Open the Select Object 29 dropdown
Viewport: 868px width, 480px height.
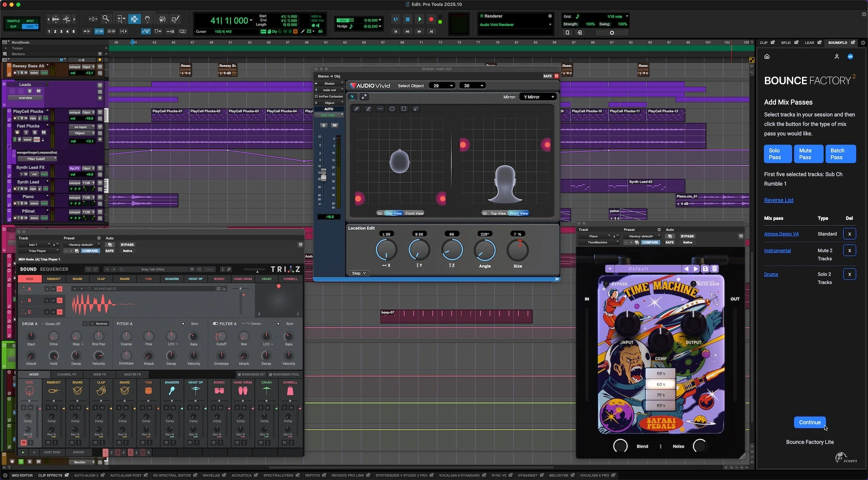tap(443, 86)
